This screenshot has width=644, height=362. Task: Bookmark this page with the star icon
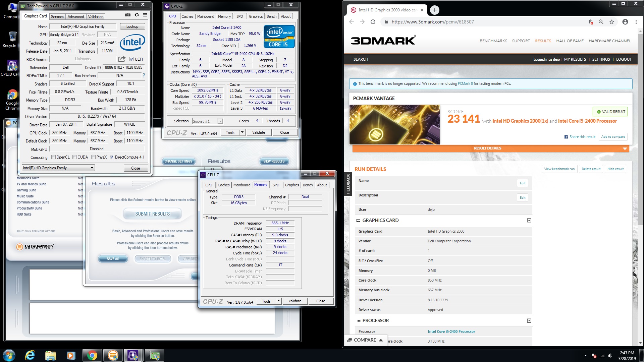[612, 22]
